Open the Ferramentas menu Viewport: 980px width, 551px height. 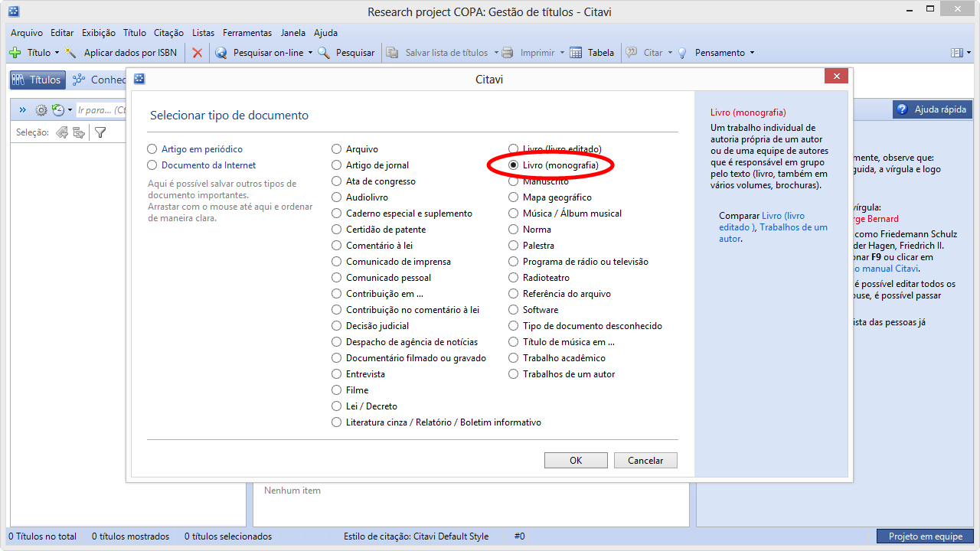click(x=247, y=33)
